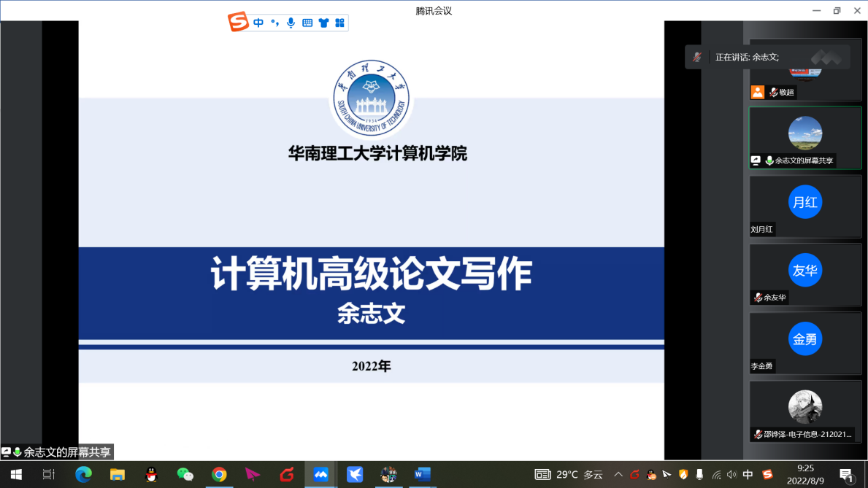Toggle tray IME language indicator 中
The height and width of the screenshot is (488, 868).
pos(748,475)
